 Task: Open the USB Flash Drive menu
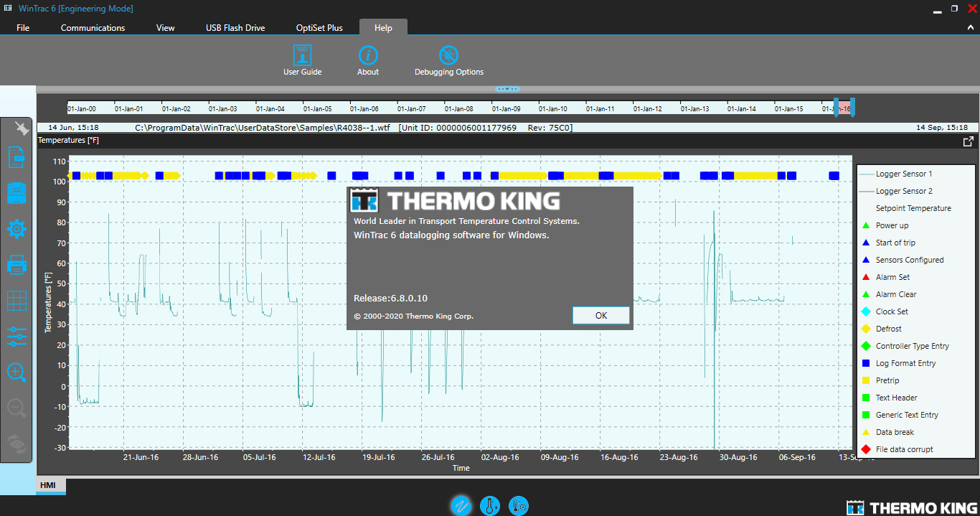coord(235,28)
